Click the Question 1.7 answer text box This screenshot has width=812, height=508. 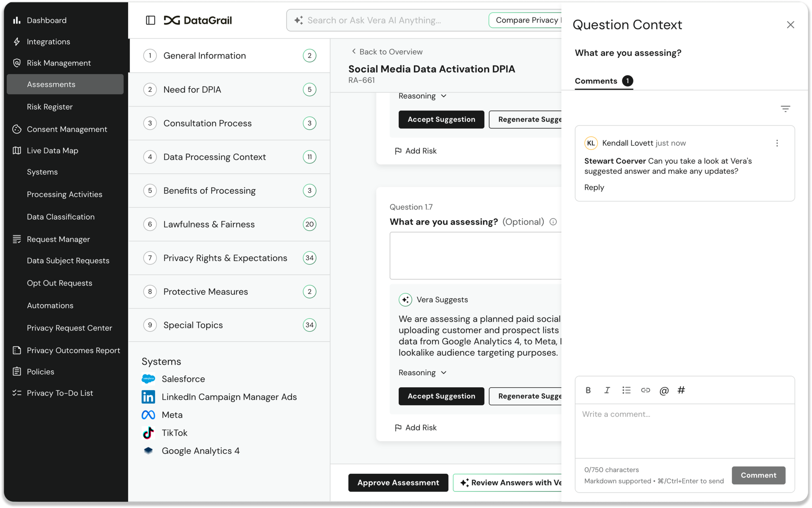[475, 256]
